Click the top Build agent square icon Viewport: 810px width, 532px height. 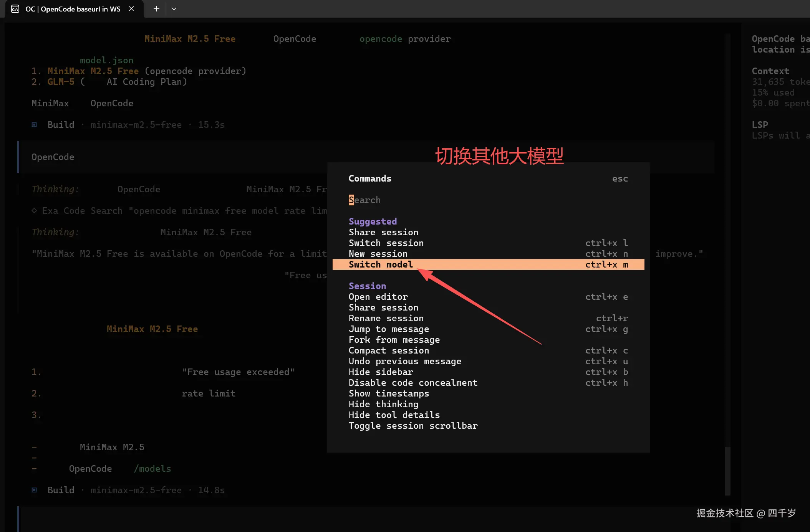[x=34, y=125]
